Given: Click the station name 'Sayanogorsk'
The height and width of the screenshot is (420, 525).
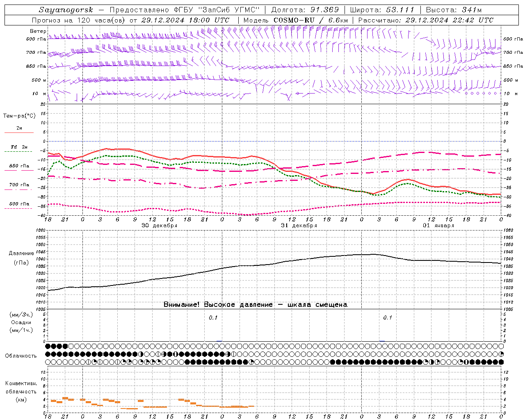Looking at the screenshot, I should [x=66, y=10].
